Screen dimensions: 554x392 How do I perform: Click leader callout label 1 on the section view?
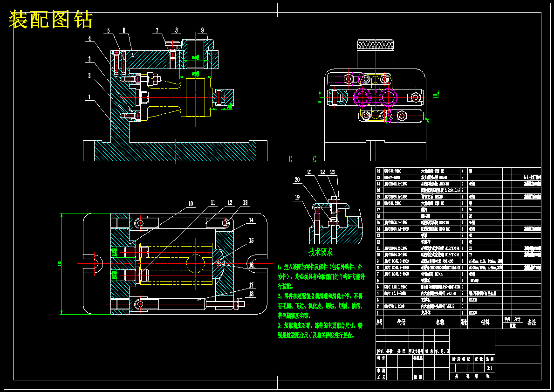click(89, 96)
